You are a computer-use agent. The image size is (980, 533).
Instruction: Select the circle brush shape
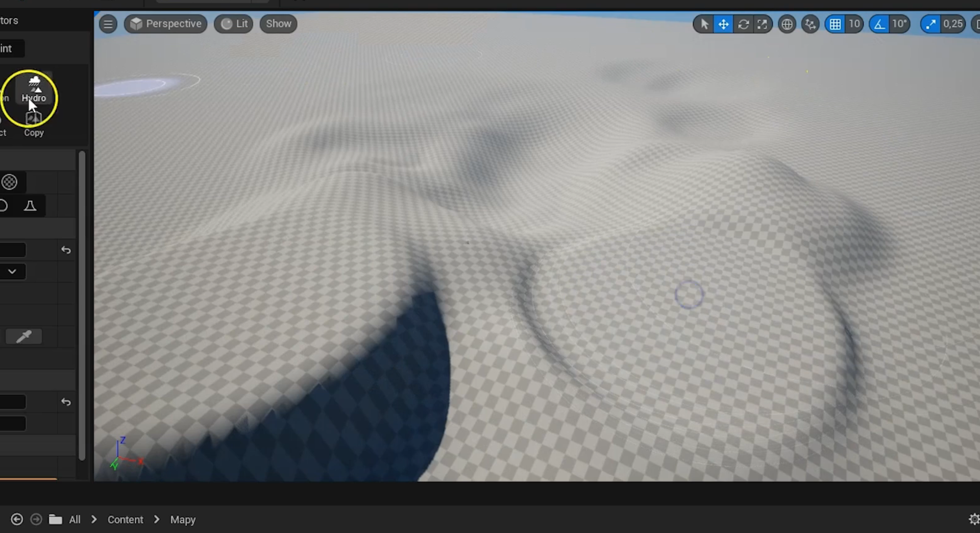[x=9, y=182]
